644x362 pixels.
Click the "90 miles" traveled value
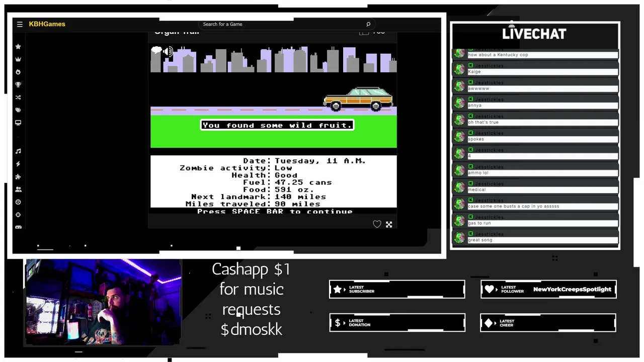coord(297,204)
